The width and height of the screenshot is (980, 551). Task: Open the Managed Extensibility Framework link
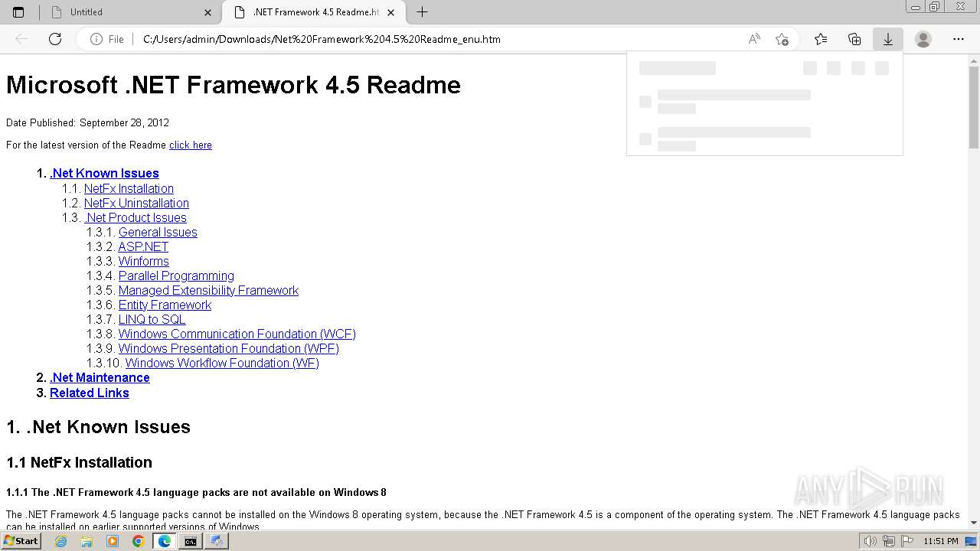[208, 290]
